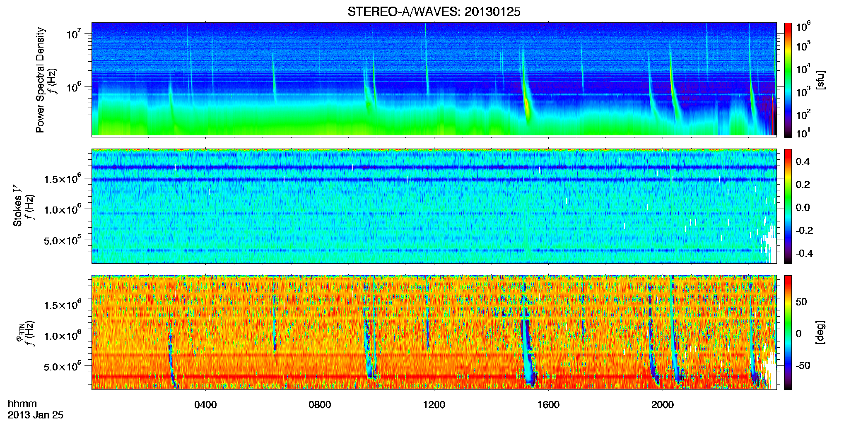Screen dimensions: 868x447
Task: Click the 0400 time tick label
Action: click(x=205, y=405)
